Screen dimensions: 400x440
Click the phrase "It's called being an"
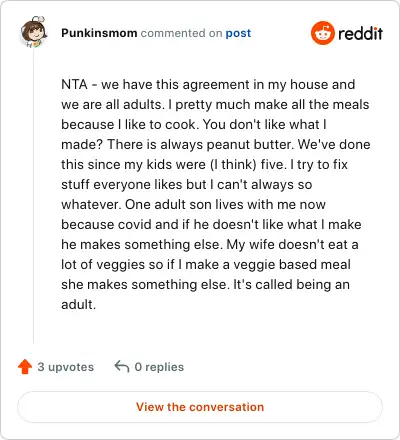(x=291, y=284)
